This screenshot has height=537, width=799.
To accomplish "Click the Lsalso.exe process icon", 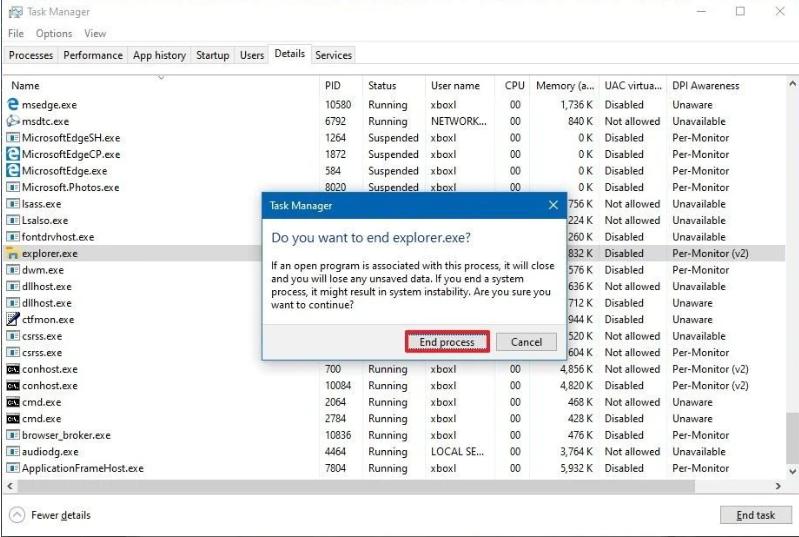I will pos(13,220).
